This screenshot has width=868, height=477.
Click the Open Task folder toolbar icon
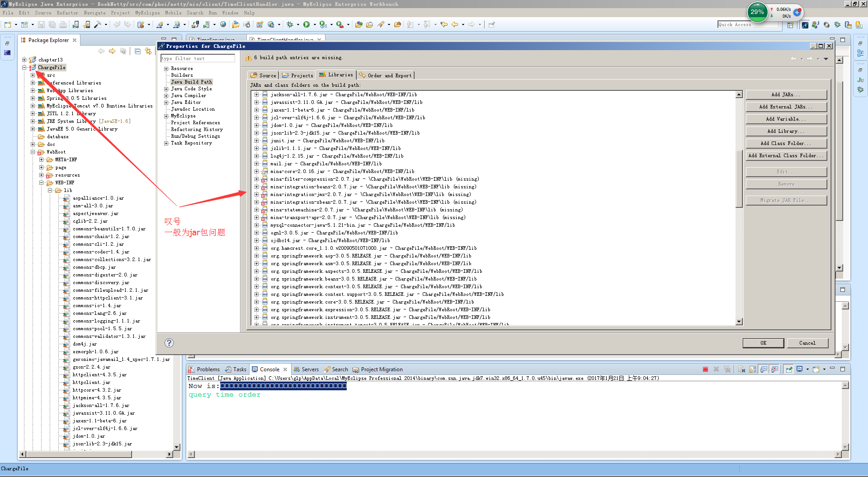click(369, 24)
